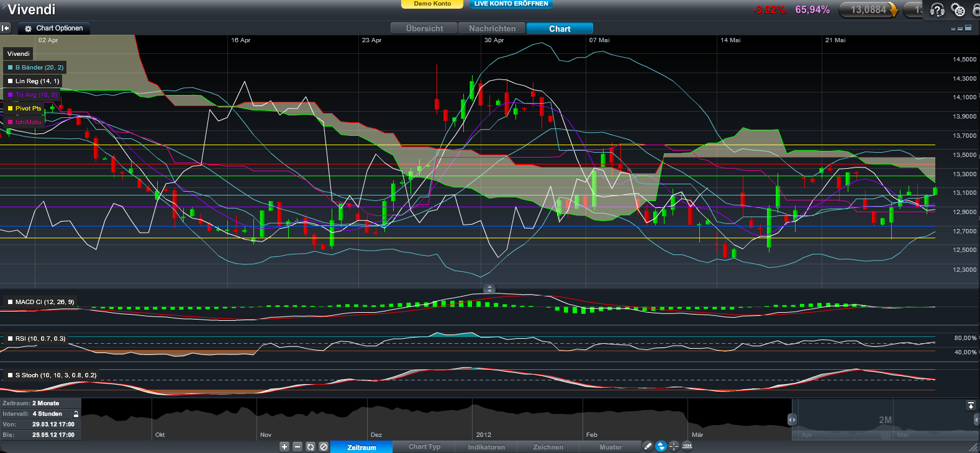Toggle the interval lock icon

[76, 414]
